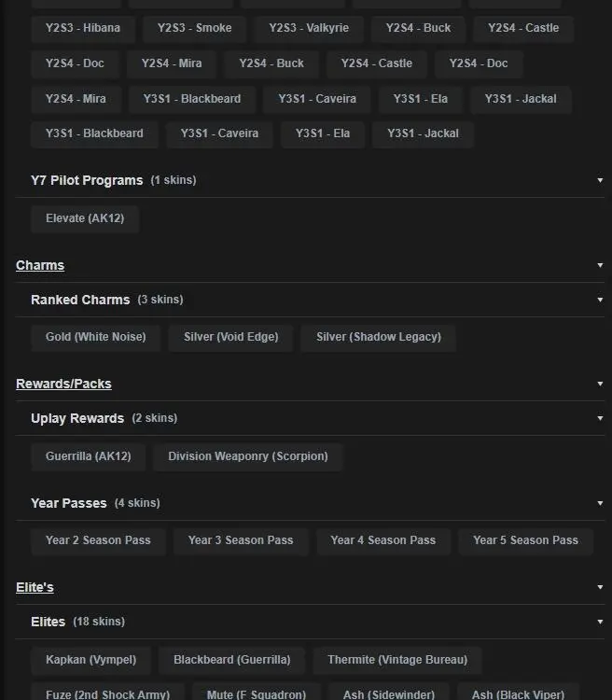612x700 pixels.
Task: Collapse the Uplay Rewards section arrow
Action: [600, 418]
